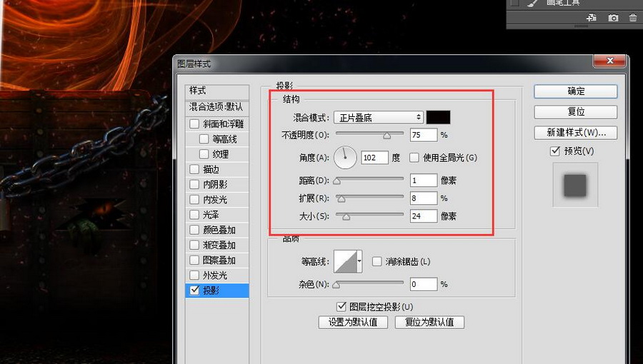Enable 描边 checkbox

click(x=194, y=169)
